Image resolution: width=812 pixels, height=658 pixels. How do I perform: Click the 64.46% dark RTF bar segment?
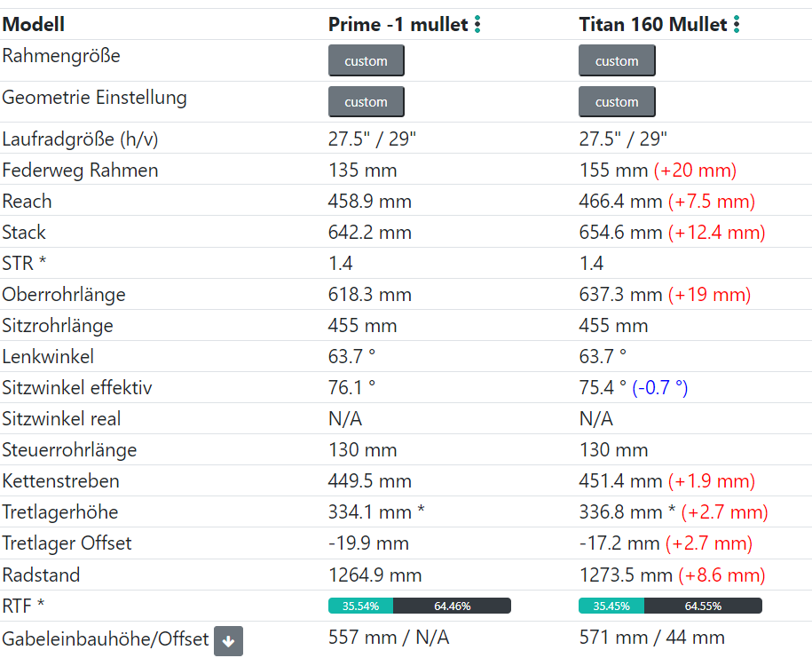[x=452, y=606]
